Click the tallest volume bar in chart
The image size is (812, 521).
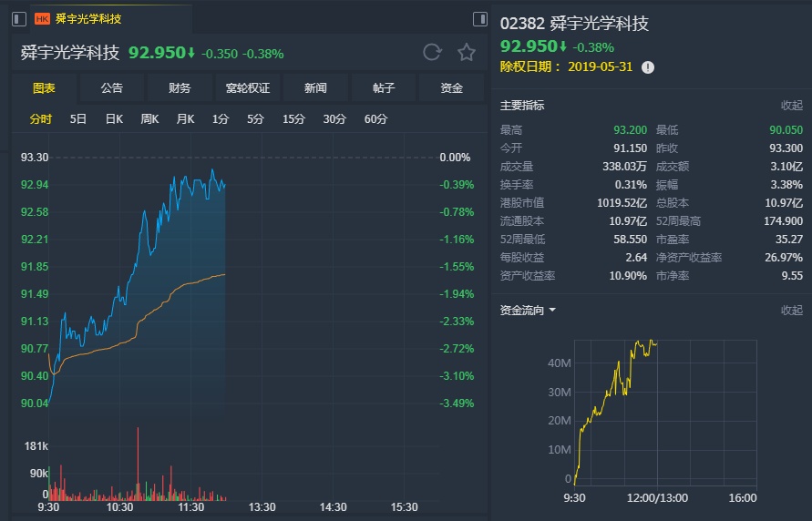138,465
